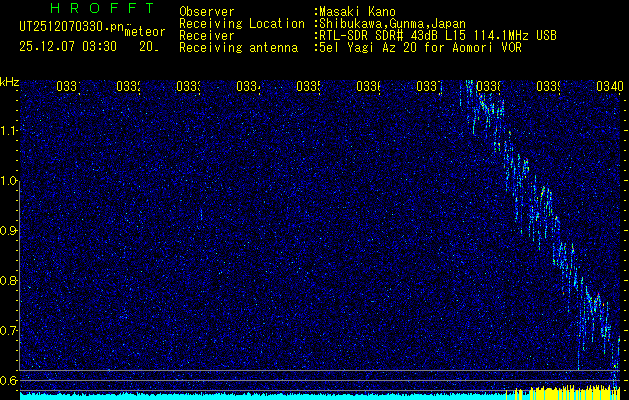
Task: Click the cyan noise level strip
Action: point(250,395)
